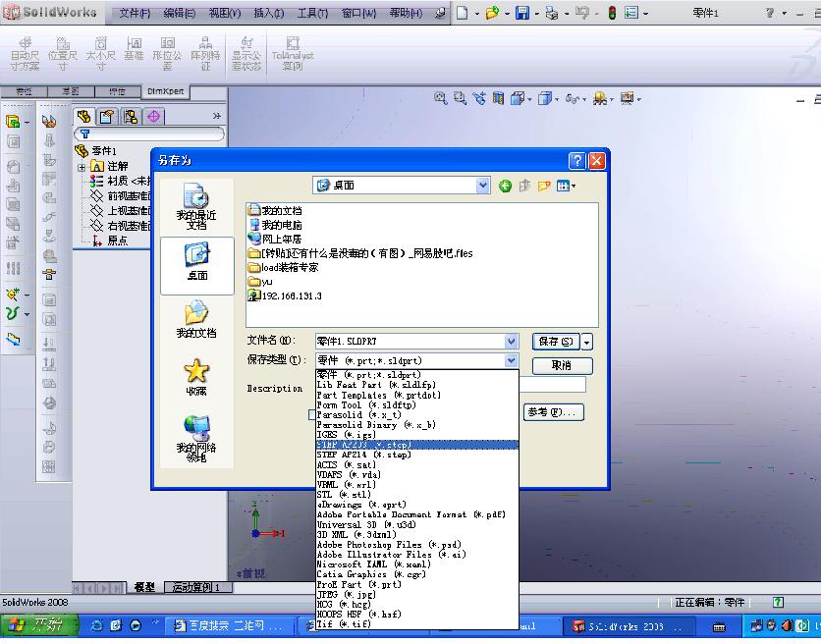The width and height of the screenshot is (821, 644).
Task: Open the ConfigurationManager tab icon
Action: click(x=131, y=116)
